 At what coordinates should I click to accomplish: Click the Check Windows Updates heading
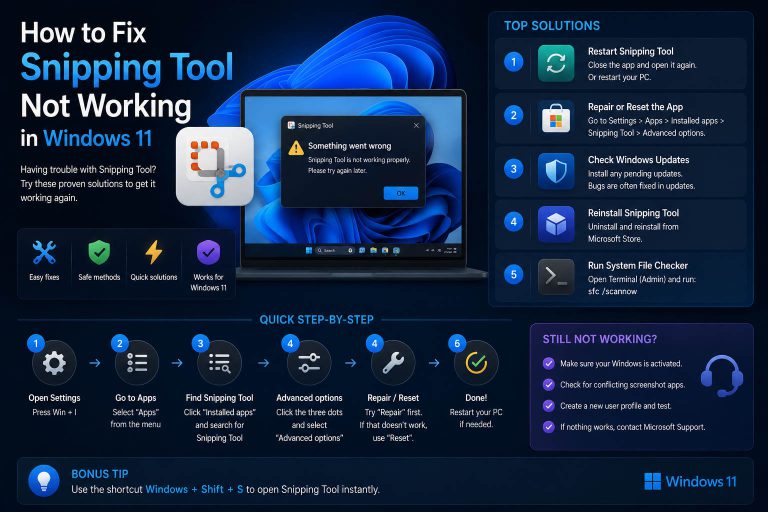pos(638,160)
